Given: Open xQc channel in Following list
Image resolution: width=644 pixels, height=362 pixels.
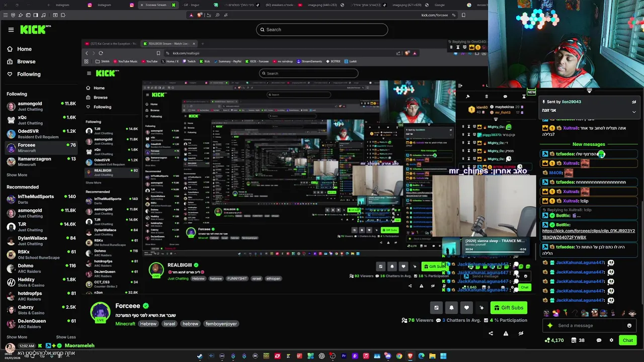Looking at the screenshot, I should click(40, 120).
